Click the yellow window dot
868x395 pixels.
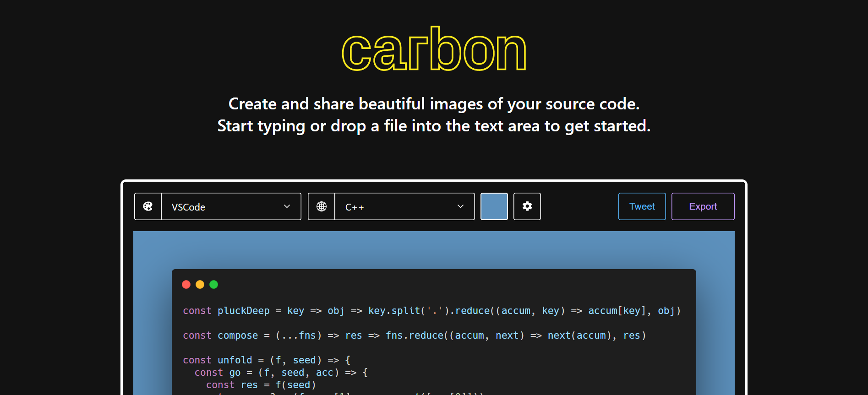pos(200,285)
